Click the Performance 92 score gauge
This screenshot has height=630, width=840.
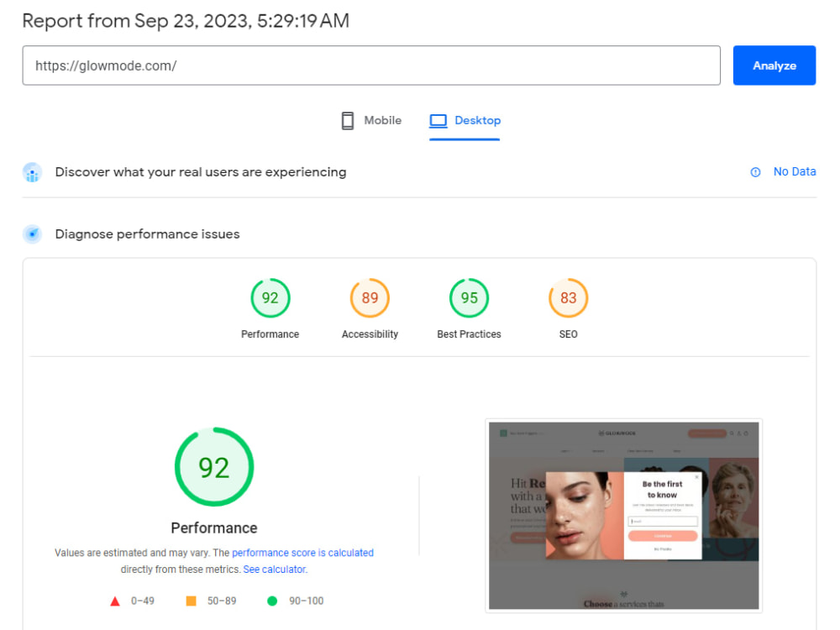click(270, 297)
